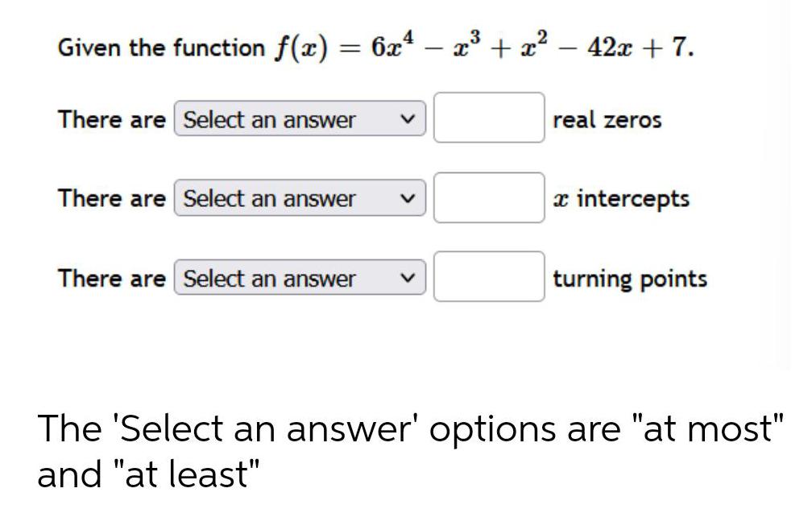Click the turning points answer field
Image resolution: width=812 pixels, height=509 pixels.
(487, 278)
